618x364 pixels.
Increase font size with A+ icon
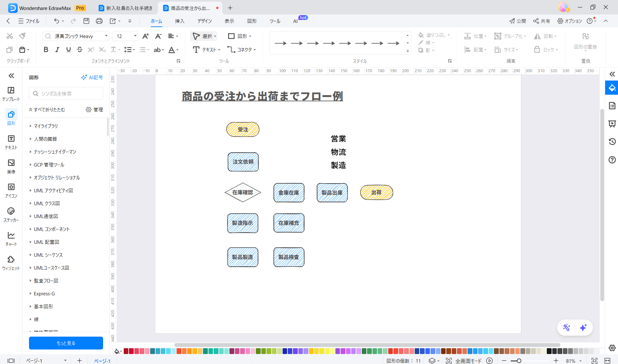click(146, 36)
